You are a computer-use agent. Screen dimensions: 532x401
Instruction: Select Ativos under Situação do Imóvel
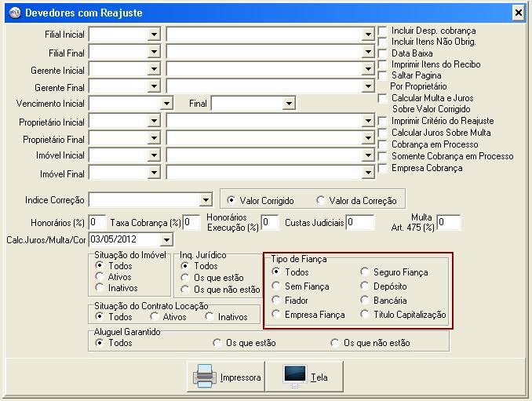pyautogui.click(x=100, y=277)
